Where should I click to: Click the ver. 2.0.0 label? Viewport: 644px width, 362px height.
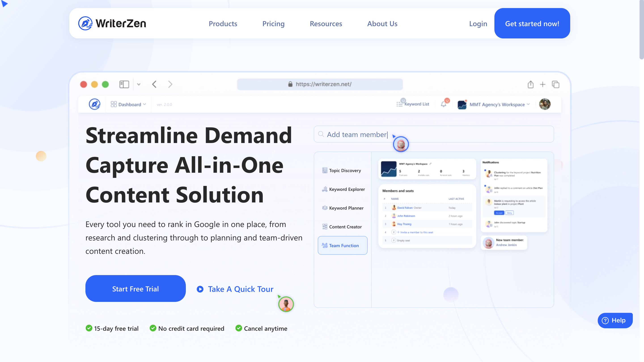[x=164, y=104]
